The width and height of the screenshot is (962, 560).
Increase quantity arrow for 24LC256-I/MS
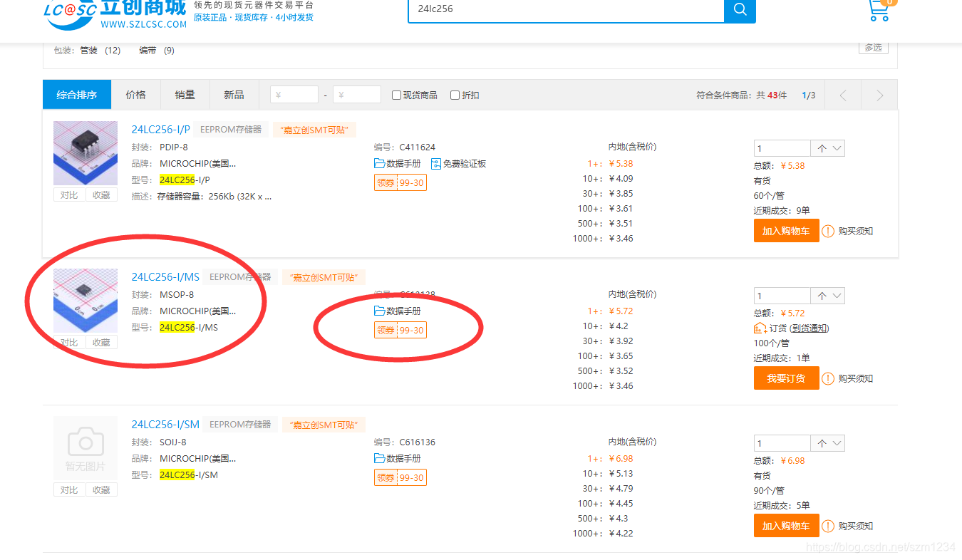[x=822, y=296]
